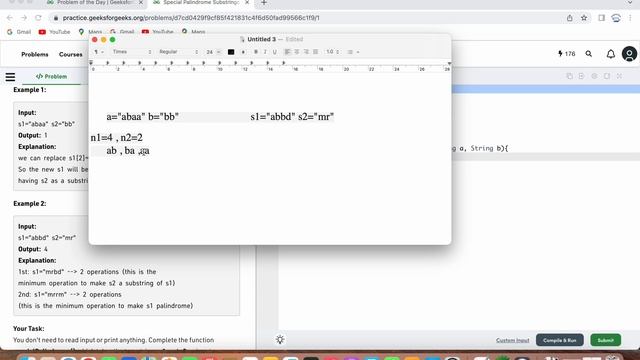The height and width of the screenshot is (360, 640).
Task: Click the editor settings gear icon
Action: 594,76
